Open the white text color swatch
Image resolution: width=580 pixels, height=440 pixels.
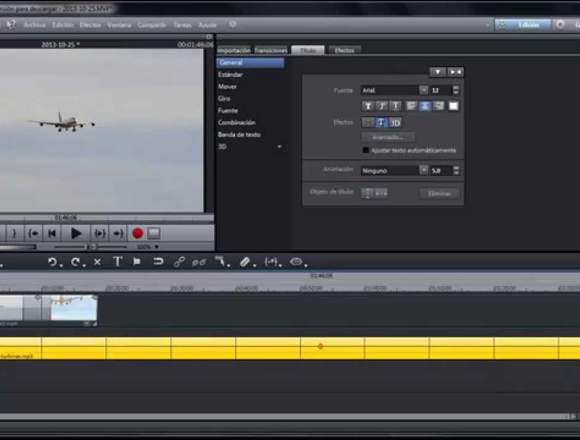(x=453, y=106)
